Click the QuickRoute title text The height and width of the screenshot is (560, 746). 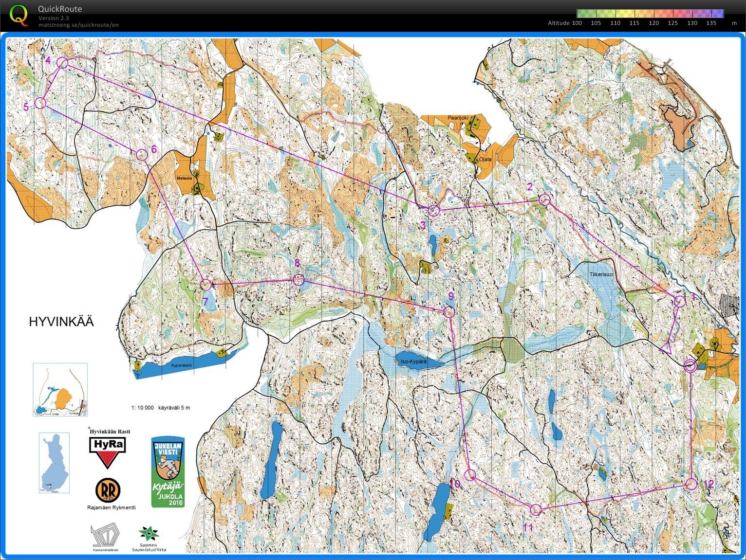pos(60,9)
